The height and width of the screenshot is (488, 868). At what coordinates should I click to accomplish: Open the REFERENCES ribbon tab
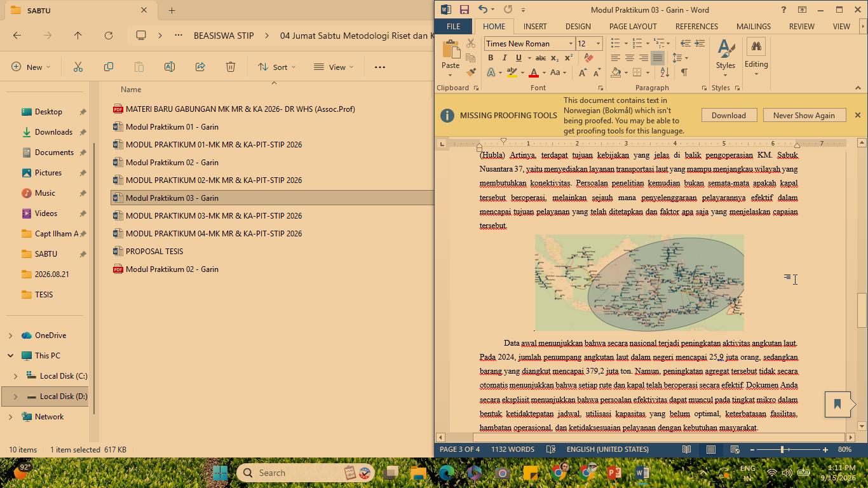click(696, 26)
